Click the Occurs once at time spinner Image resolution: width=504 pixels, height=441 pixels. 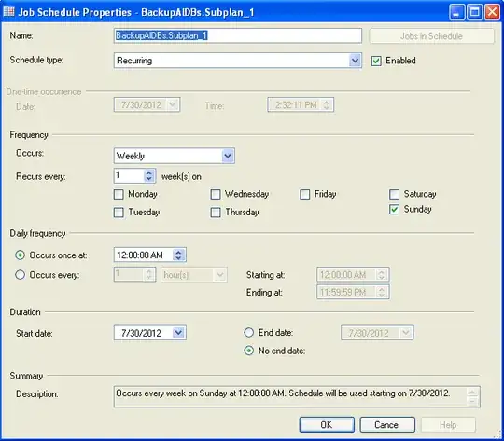point(178,255)
